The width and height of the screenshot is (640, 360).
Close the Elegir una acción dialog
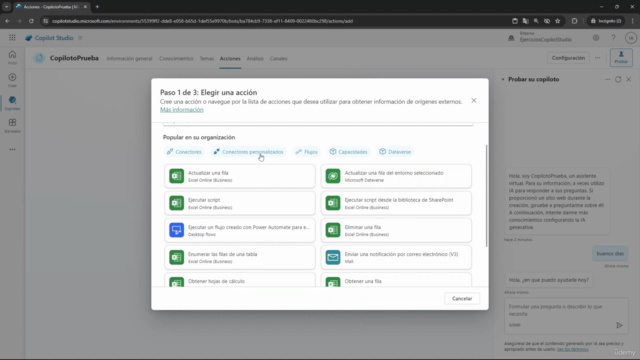click(473, 100)
